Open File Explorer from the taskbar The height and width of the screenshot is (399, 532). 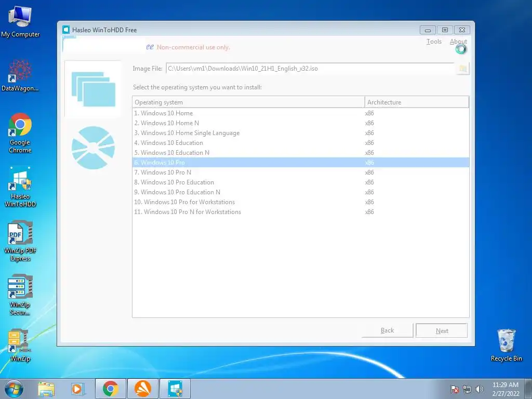coord(46,389)
